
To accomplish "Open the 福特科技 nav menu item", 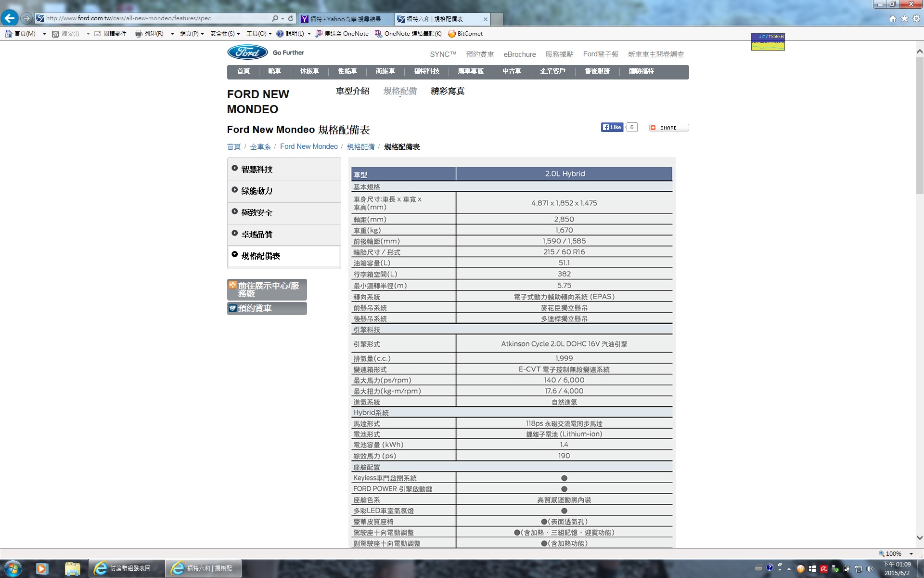I will coord(426,71).
